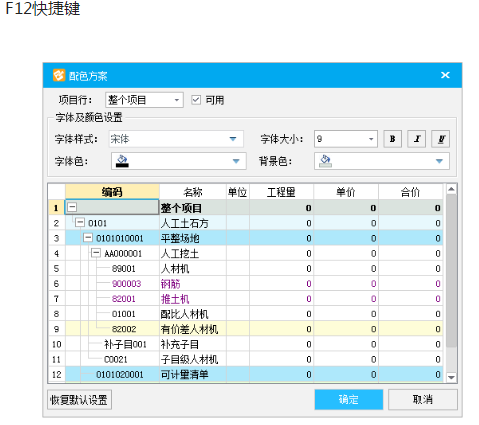Confirm with the 确定 button
The height and width of the screenshot is (425, 479).
349,399
